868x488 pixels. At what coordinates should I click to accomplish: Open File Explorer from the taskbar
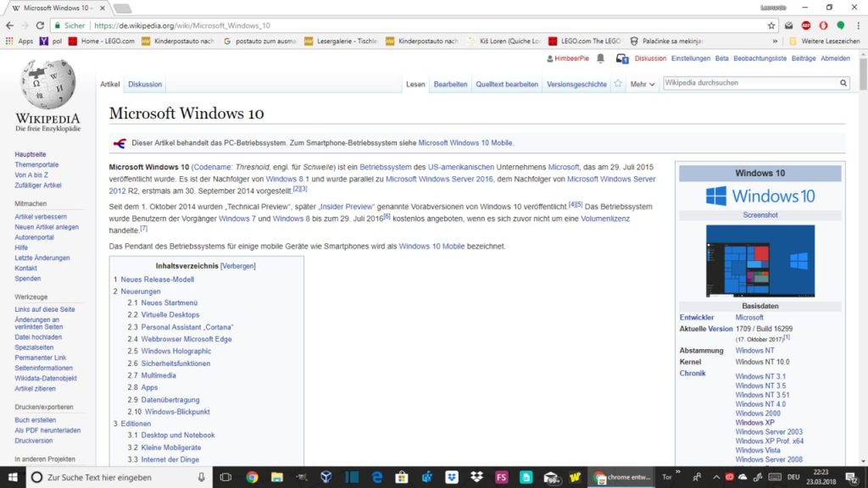tap(277, 477)
